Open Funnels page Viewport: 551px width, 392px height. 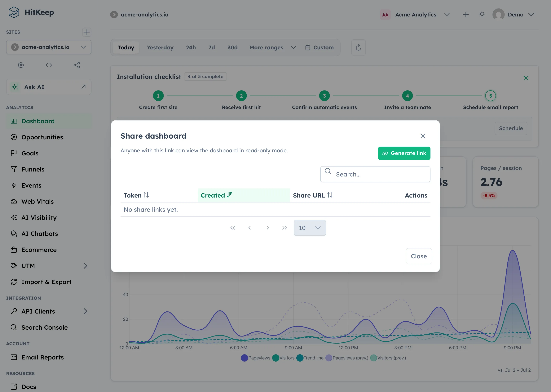click(49, 169)
